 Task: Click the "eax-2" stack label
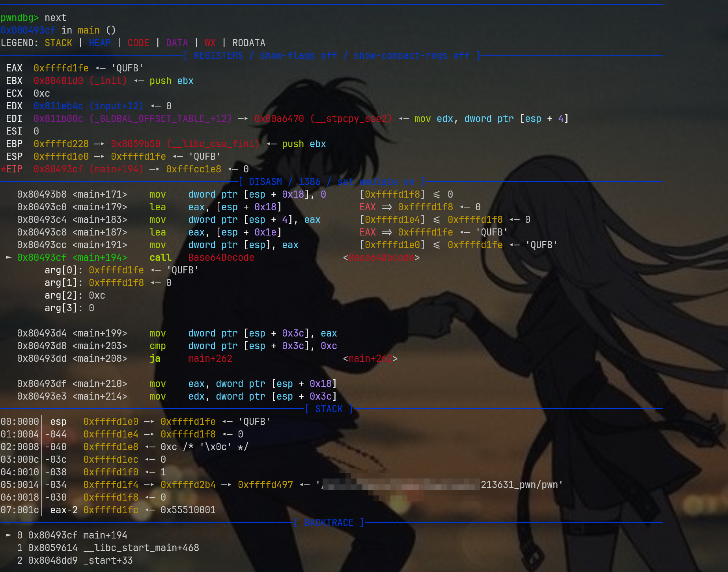pos(64,510)
